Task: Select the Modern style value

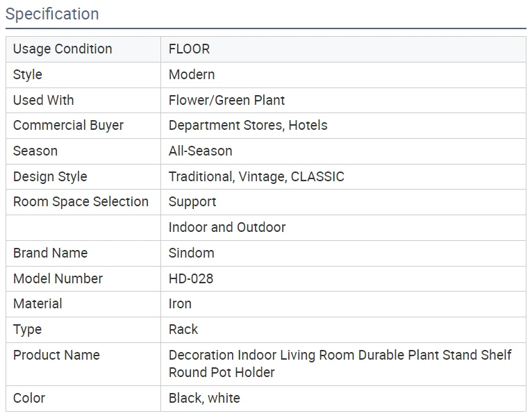Action: pyautogui.click(x=192, y=75)
